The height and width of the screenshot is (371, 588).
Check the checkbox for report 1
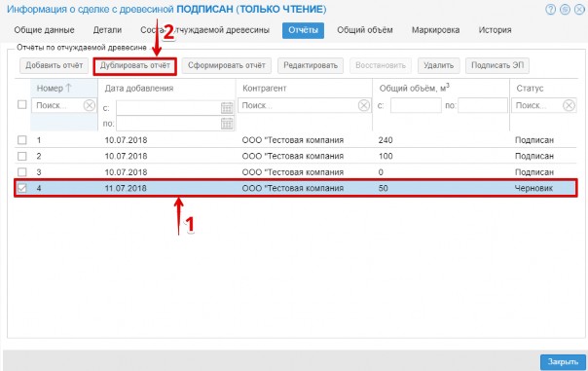22,140
